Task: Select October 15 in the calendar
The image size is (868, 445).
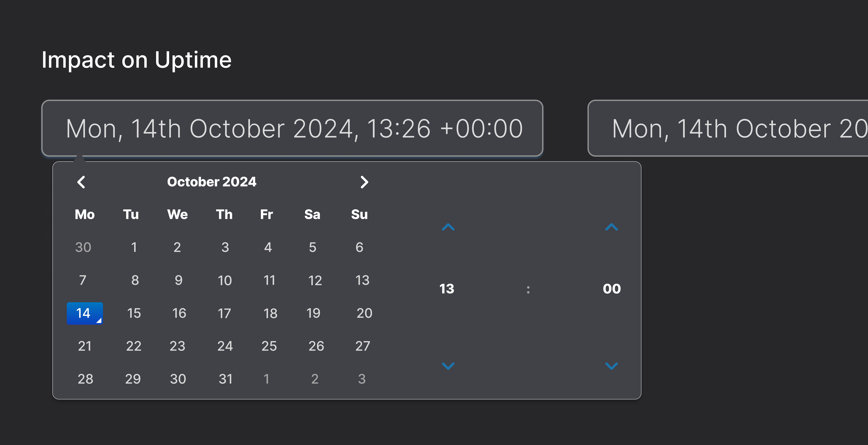Action: click(134, 313)
